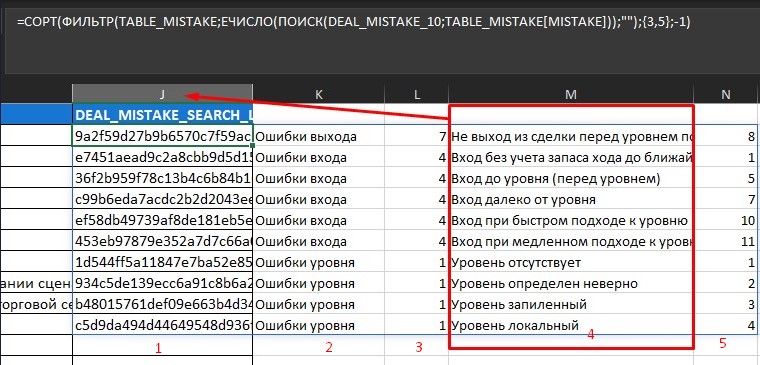This screenshot has height=365, width=760.
Task: Select value 11 in column N
Action: (x=726, y=241)
